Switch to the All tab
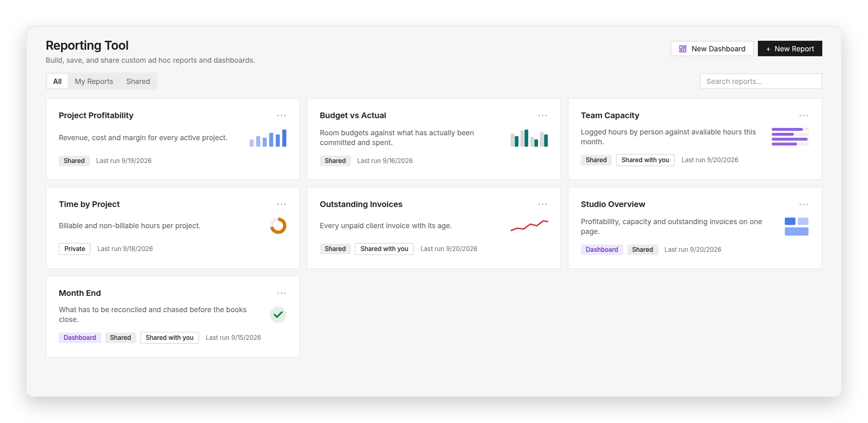The image size is (868, 423). point(58,82)
